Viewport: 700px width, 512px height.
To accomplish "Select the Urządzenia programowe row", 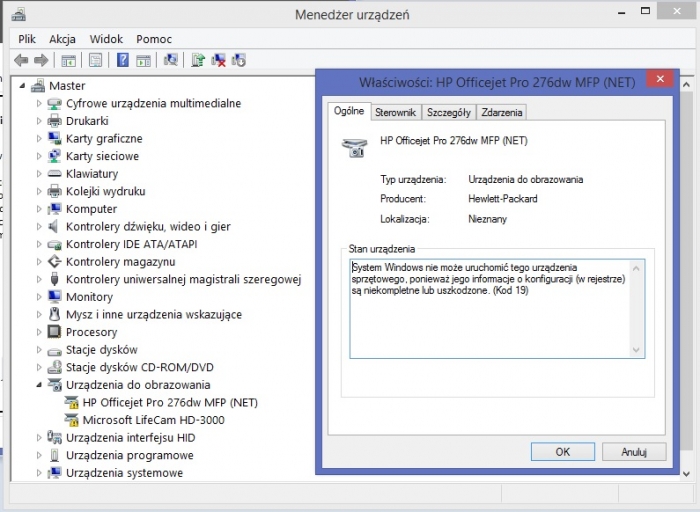I will pyautogui.click(x=129, y=455).
